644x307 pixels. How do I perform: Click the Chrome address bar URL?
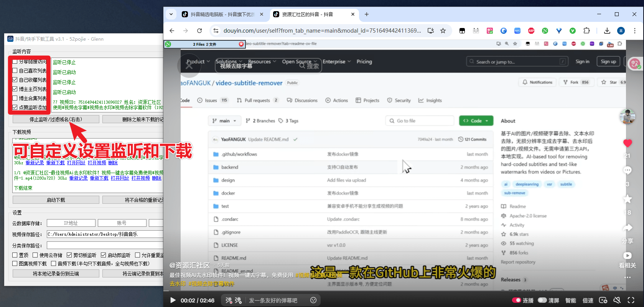pos(322,31)
